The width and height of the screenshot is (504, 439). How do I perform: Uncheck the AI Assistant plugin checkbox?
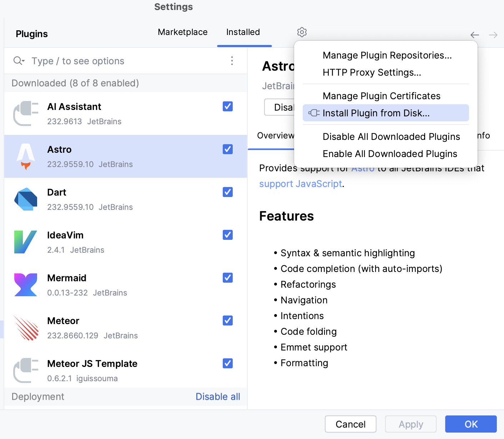(228, 106)
